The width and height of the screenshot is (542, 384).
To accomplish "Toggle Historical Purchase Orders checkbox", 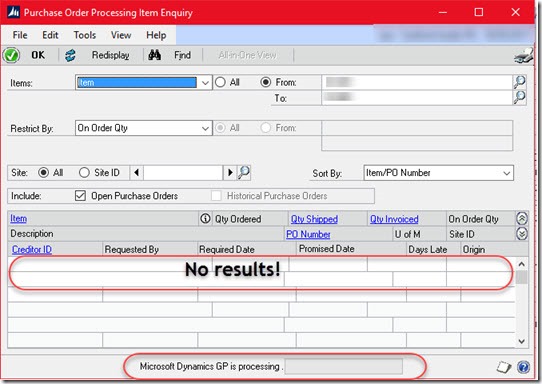I will pyautogui.click(x=216, y=196).
